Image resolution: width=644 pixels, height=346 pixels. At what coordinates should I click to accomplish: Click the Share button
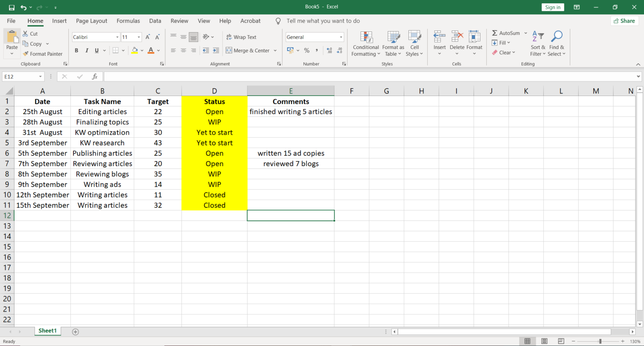[624, 21]
